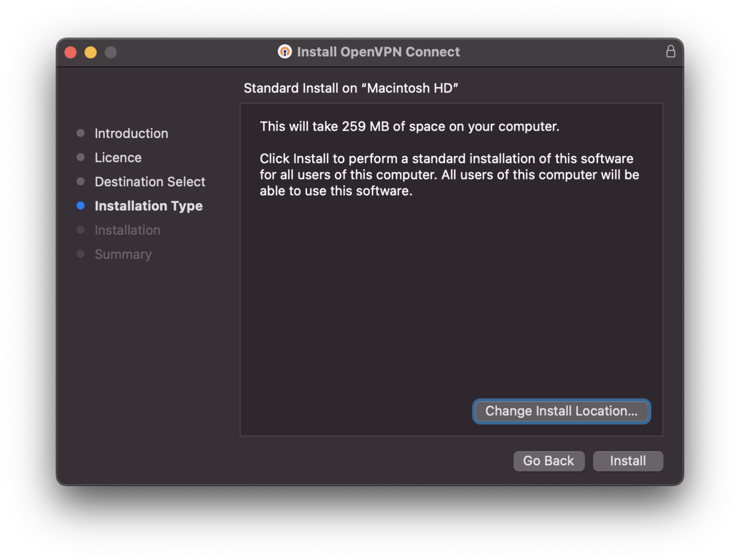Image resolution: width=740 pixels, height=560 pixels.
Task: Click the "Install OpenVPN Connect" window title
Action: coord(378,52)
